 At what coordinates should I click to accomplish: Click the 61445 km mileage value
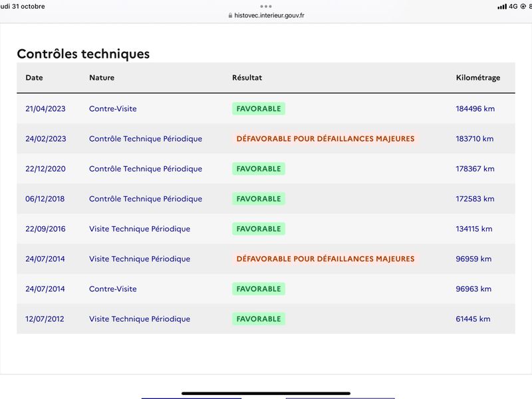(x=473, y=319)
